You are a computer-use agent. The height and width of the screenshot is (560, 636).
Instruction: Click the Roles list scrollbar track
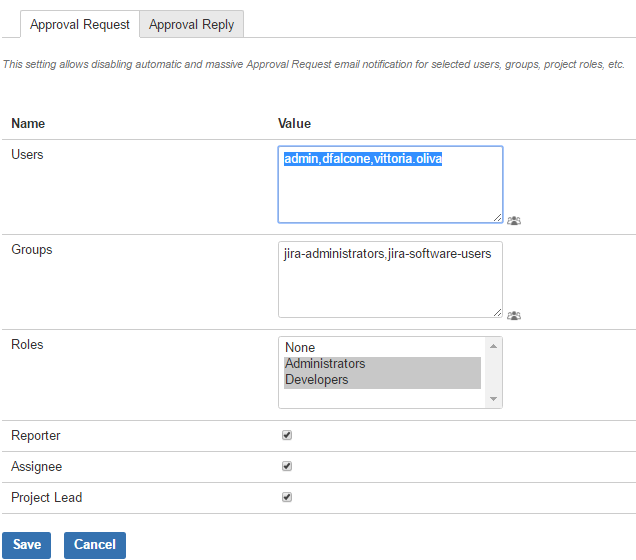click(493, 372)
